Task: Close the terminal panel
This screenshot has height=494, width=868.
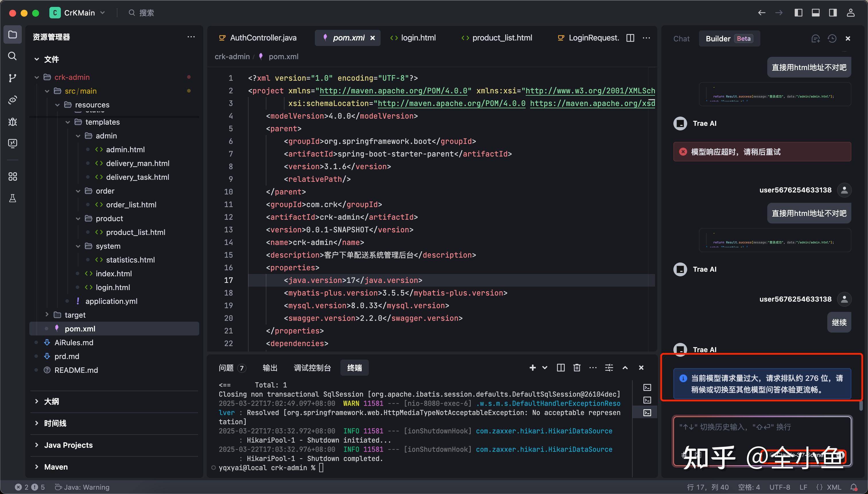Action: [641, 367]
